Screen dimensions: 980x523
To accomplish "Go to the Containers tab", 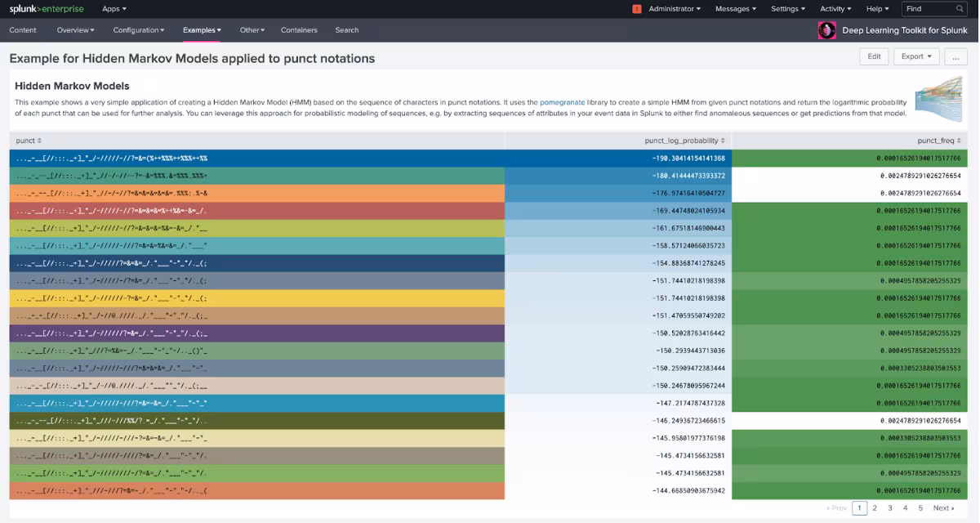I will (299, 30).
